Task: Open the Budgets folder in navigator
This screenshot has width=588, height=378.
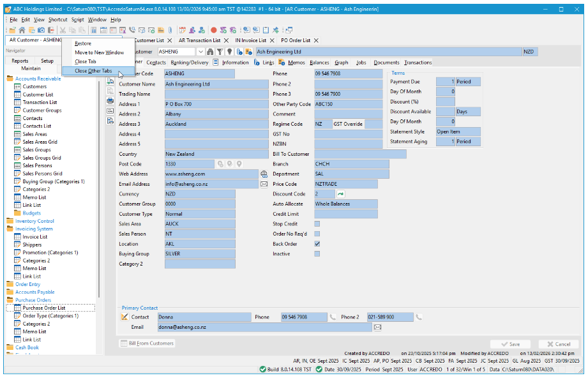Action: (x=31, y=213)
